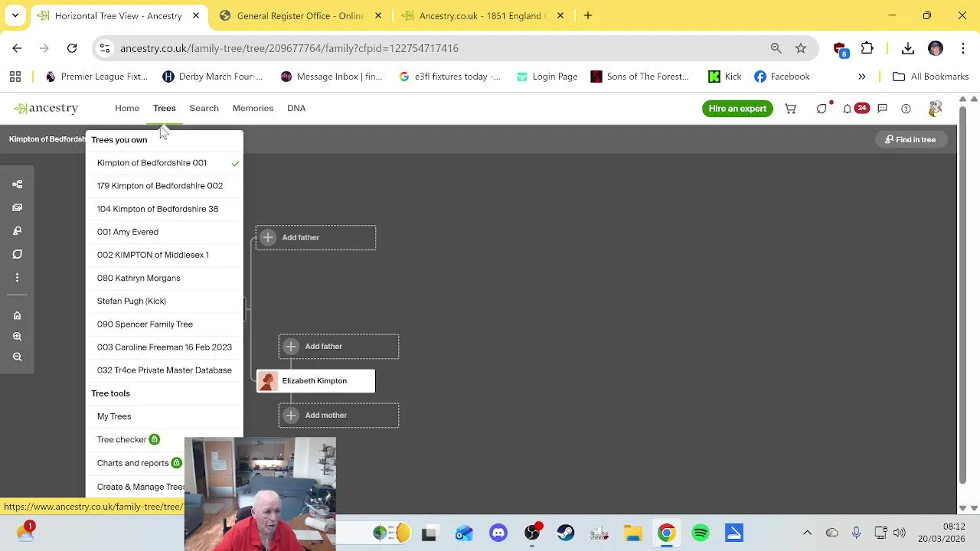Open the Chrome apps grid icon

point(15,77)
